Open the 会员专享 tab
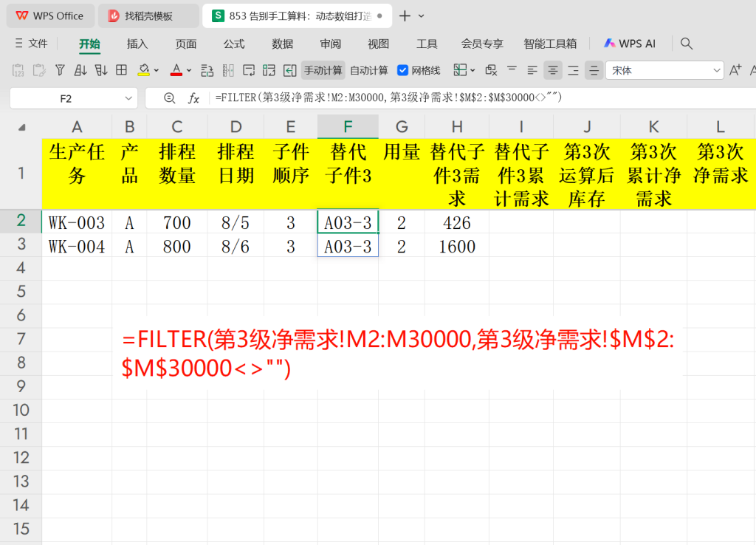 click(482, 44)
